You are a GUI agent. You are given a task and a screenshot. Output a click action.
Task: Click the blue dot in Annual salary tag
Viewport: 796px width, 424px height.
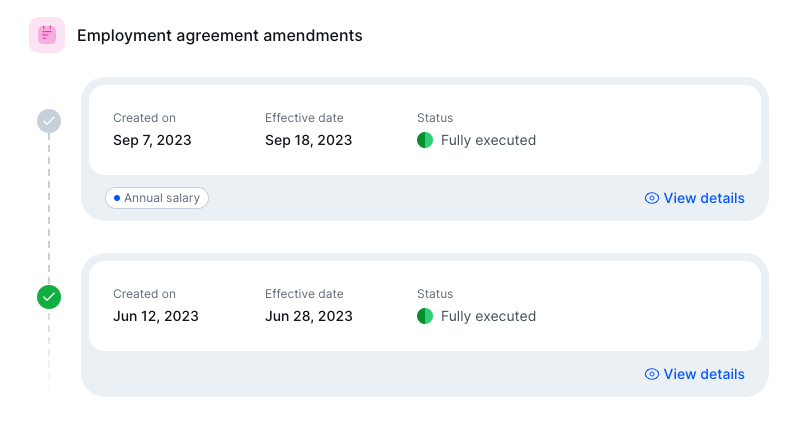[x=117, y=198]
